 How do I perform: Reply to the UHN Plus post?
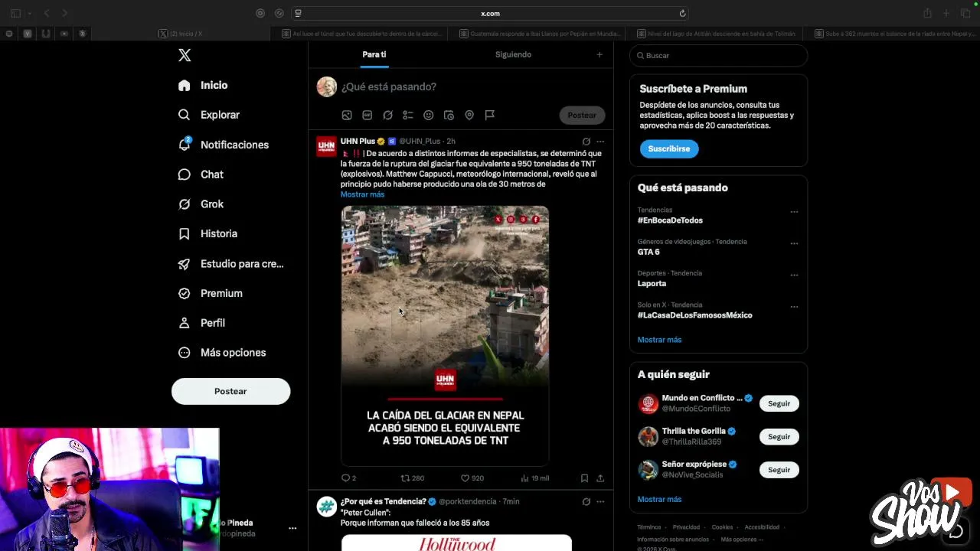coord(348,478)
